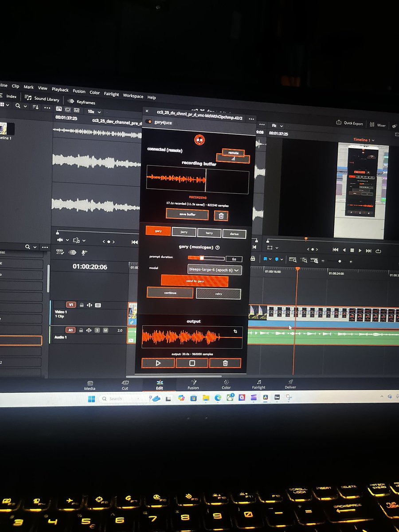Open the Workspace menu
This screenshot has width=399, height=532.
tap(133, 96)
